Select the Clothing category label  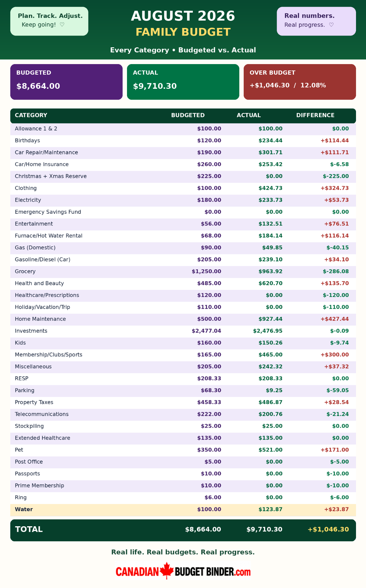coord(26,188)
